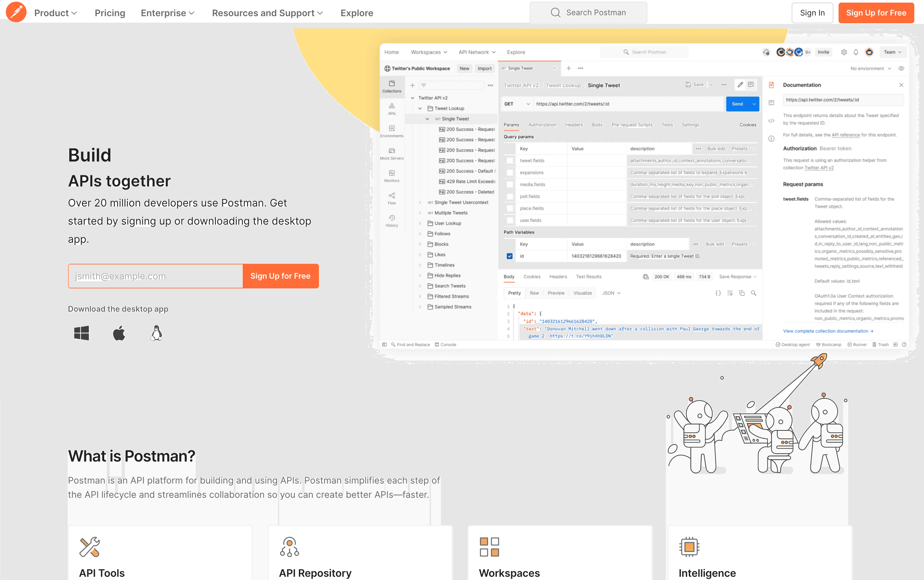
Task: Click the API Repository icon
Action: click(290, 547)
